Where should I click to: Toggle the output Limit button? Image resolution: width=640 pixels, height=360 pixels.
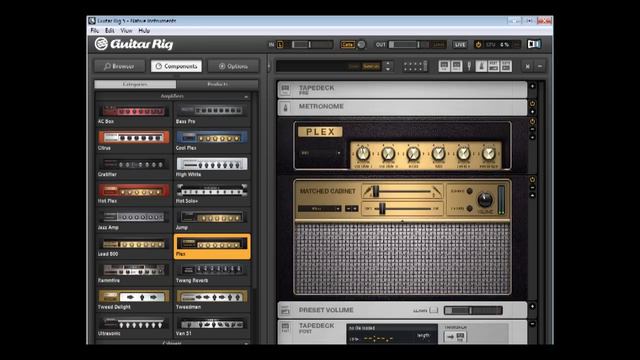coord(439,44)
